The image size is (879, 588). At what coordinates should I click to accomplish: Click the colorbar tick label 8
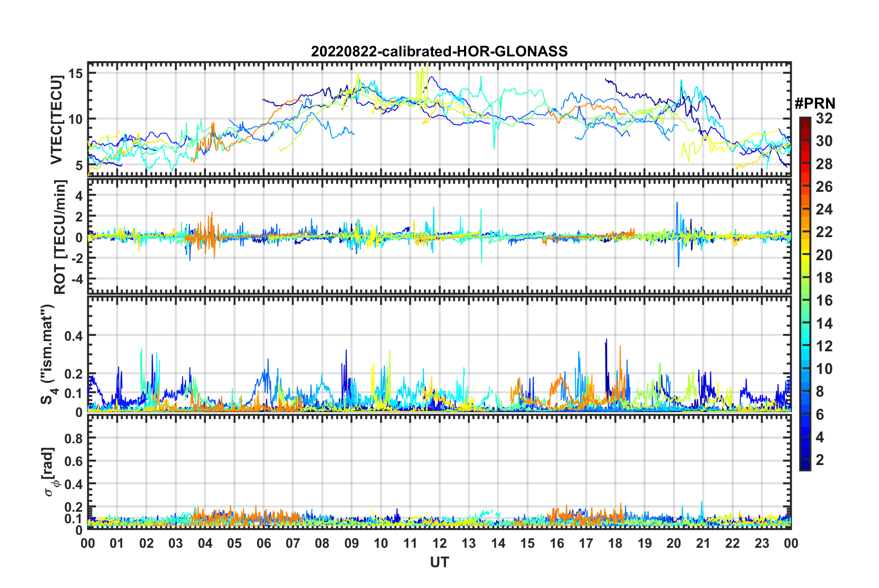[x=820, y=392]
